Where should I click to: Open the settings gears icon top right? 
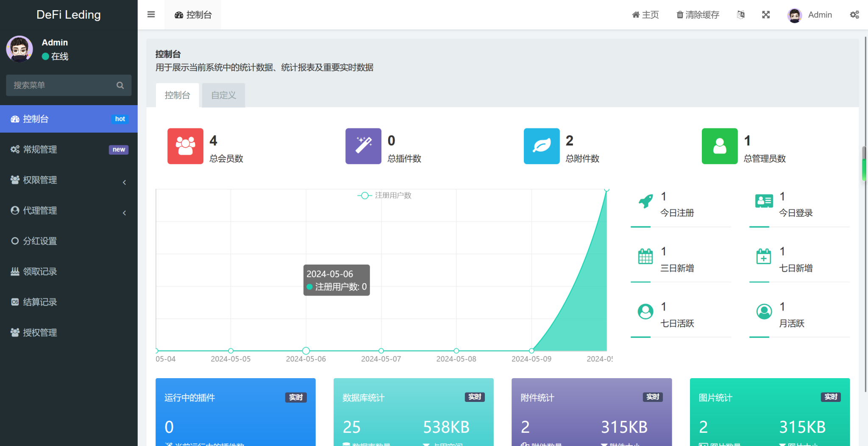(x=854, y=15)
